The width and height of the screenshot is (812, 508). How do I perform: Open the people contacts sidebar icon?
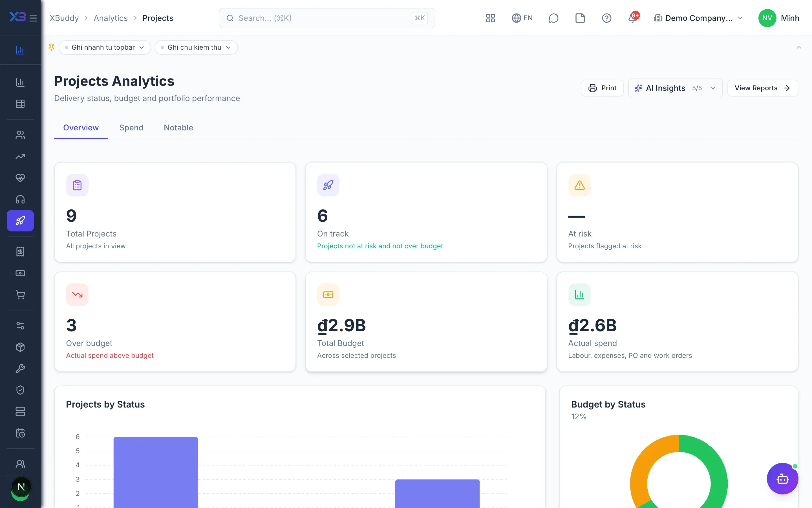20,135
